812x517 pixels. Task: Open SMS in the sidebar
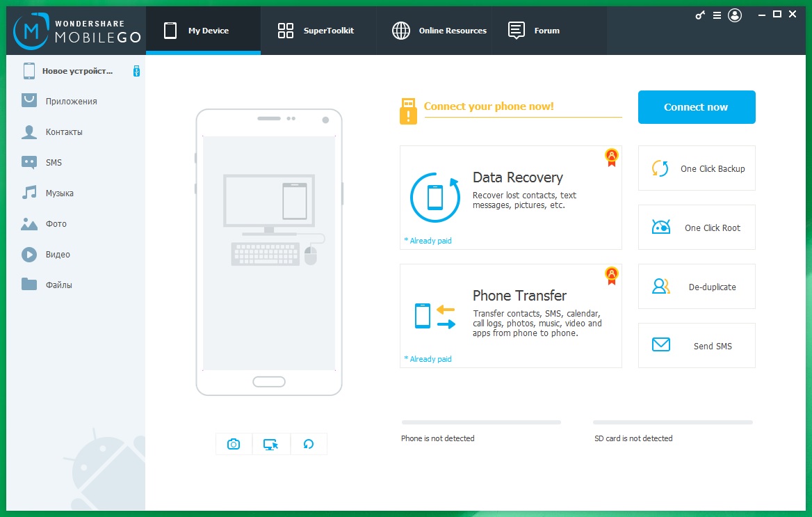[x=76, y=162]
